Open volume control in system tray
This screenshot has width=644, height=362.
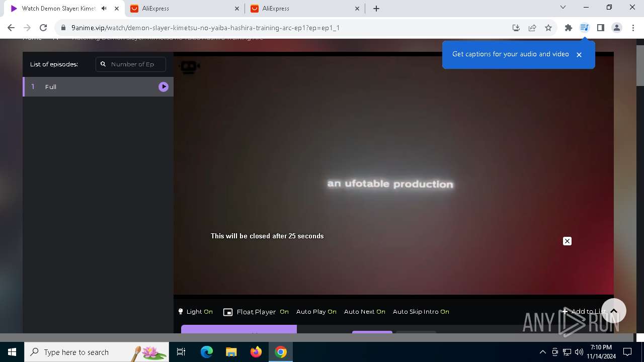pyautogui.click(x=579, y=352)
